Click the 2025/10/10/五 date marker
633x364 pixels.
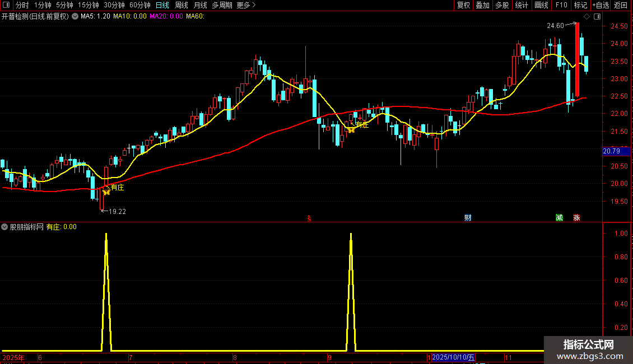pyautogui.click(x=453, y=357)
